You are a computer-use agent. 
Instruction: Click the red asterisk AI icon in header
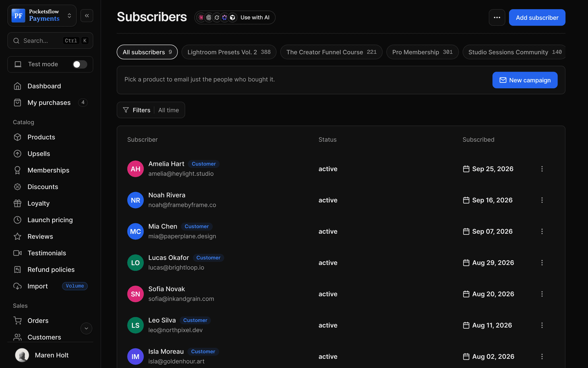click(201, 18)
